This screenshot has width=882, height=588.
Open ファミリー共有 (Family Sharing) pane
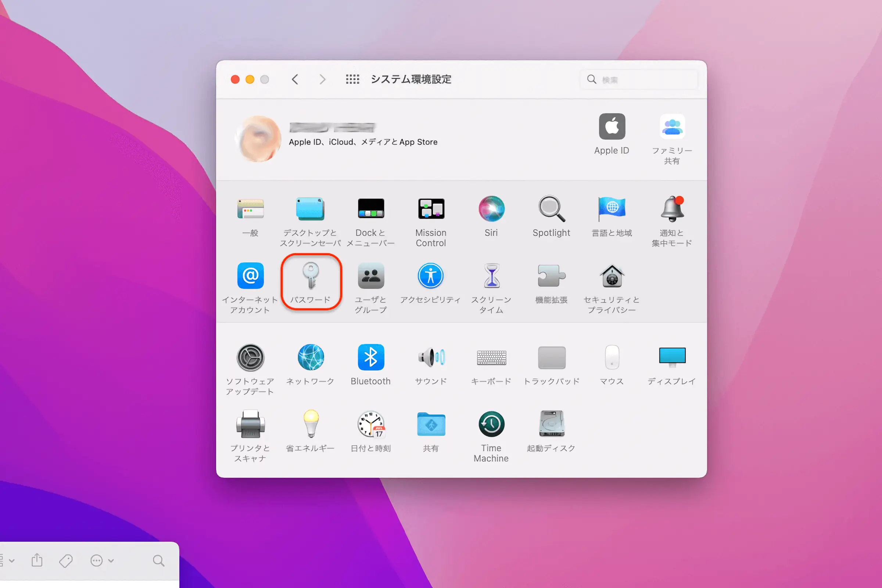pyautogui.click(x=672, y=127)
